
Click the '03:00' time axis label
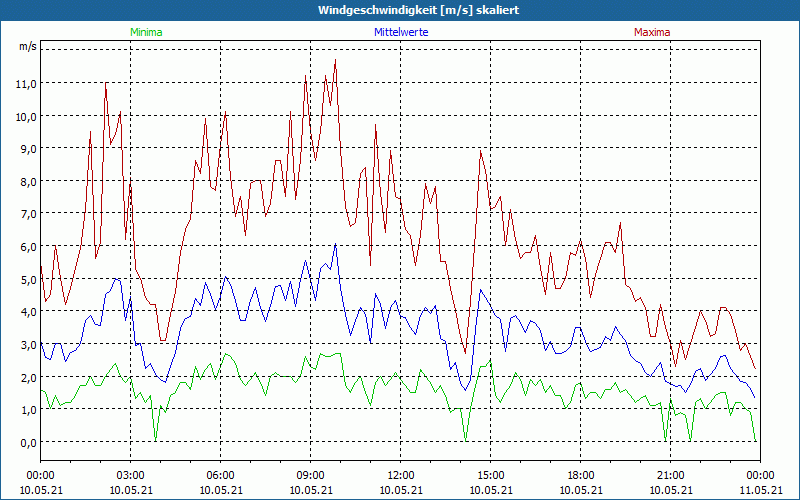coord(131,476)
